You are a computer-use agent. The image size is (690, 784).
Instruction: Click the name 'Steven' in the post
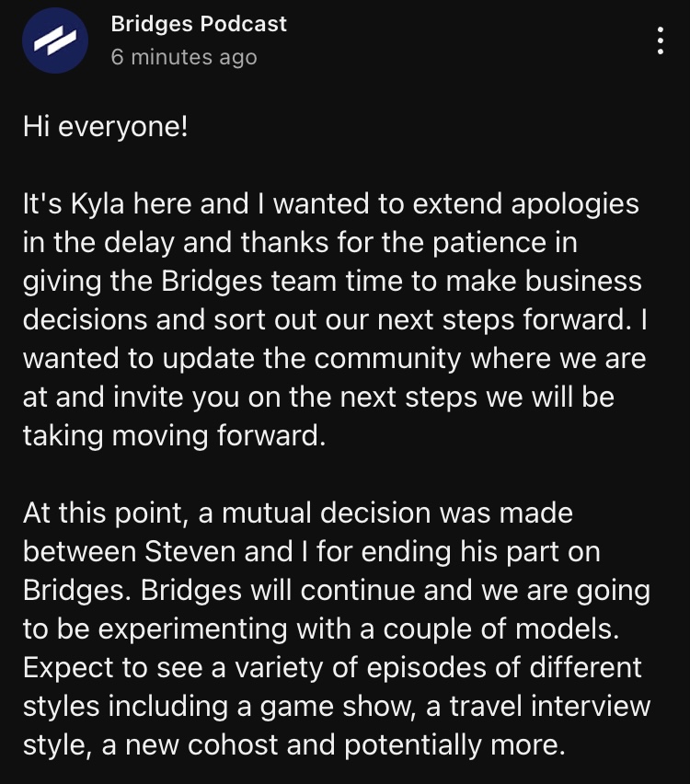pyautogui.click(x=190, y=551)
